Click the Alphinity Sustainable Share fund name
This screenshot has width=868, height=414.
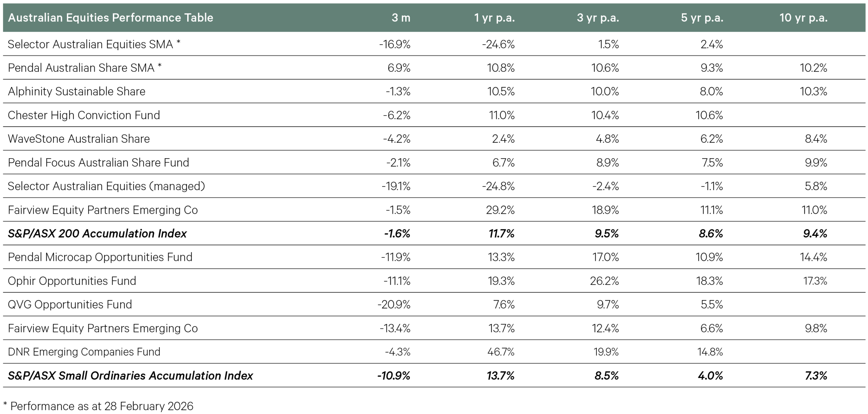coord(77,91)
